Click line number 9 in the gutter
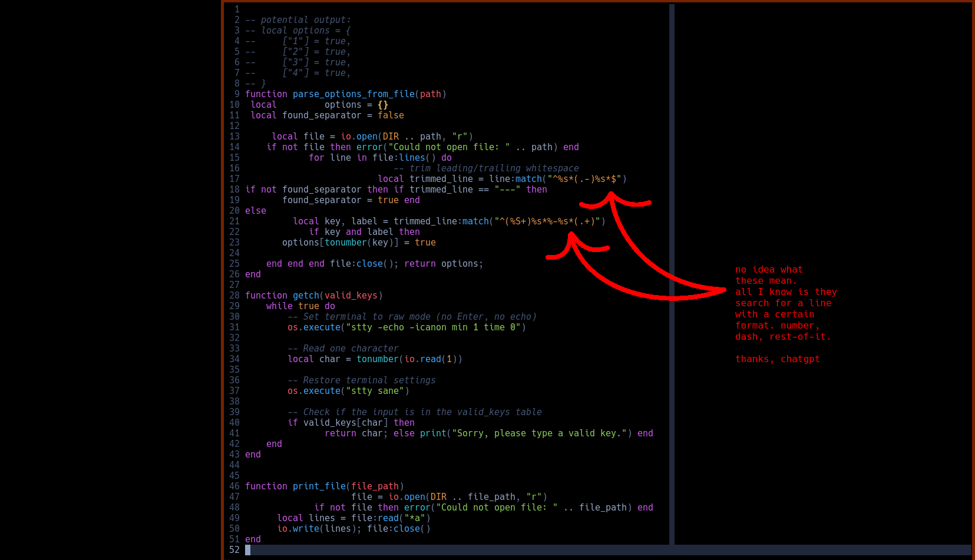 tap(237, 94)
